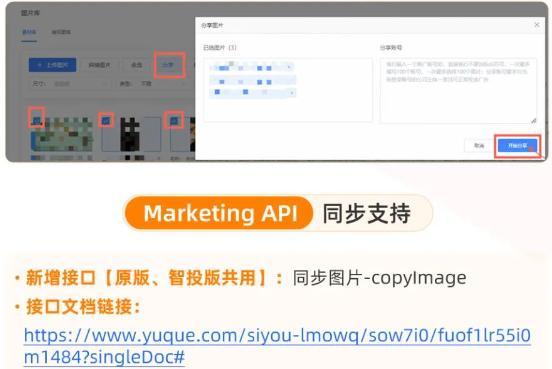The width and height of the screenshot is (552, 369).
Task: Click the 取消 button in the share dialog
Action: [x=479, y=145]
